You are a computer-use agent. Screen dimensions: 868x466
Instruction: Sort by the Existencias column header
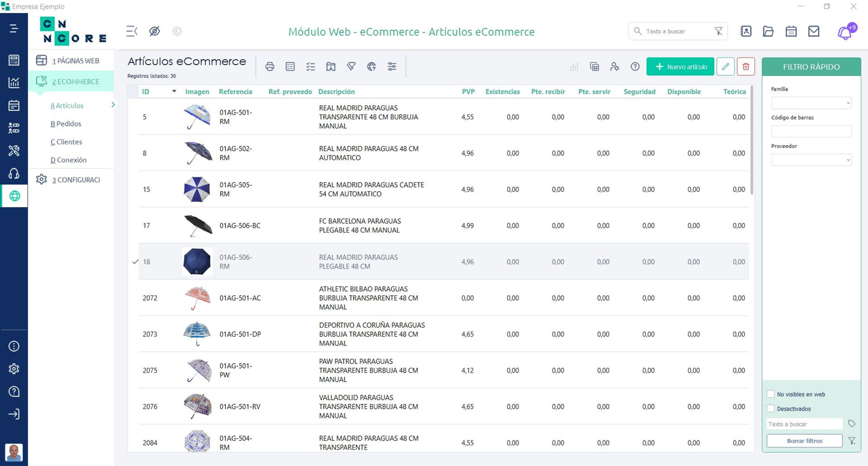point(502,92)
